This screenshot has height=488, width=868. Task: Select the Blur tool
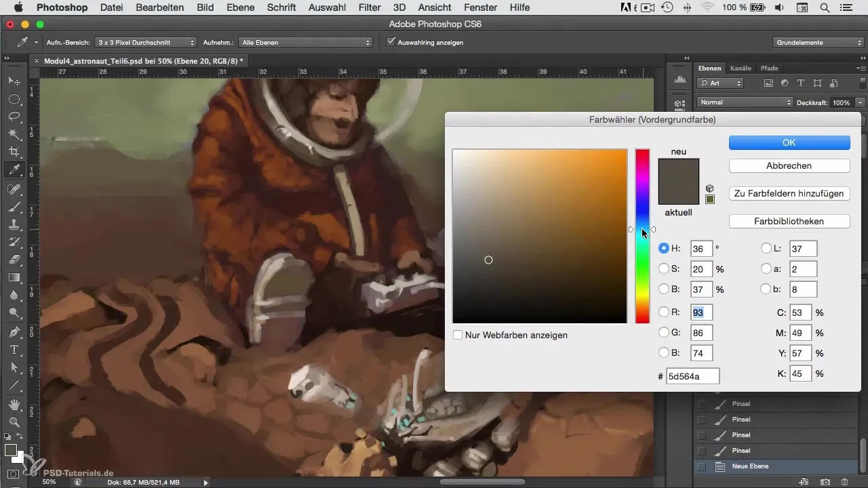14,295
